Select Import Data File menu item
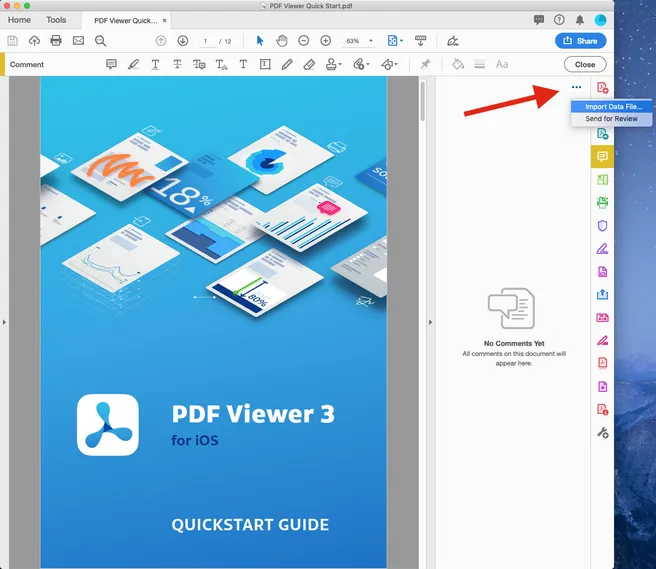The height and width of the screenshot is (569, 656). click(611, 106)
